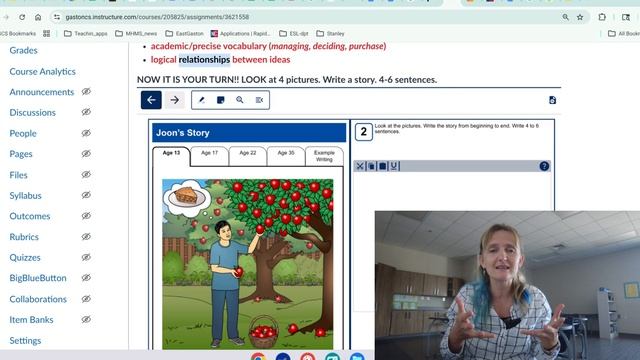Click the question number 2 box

coord(364,132)
